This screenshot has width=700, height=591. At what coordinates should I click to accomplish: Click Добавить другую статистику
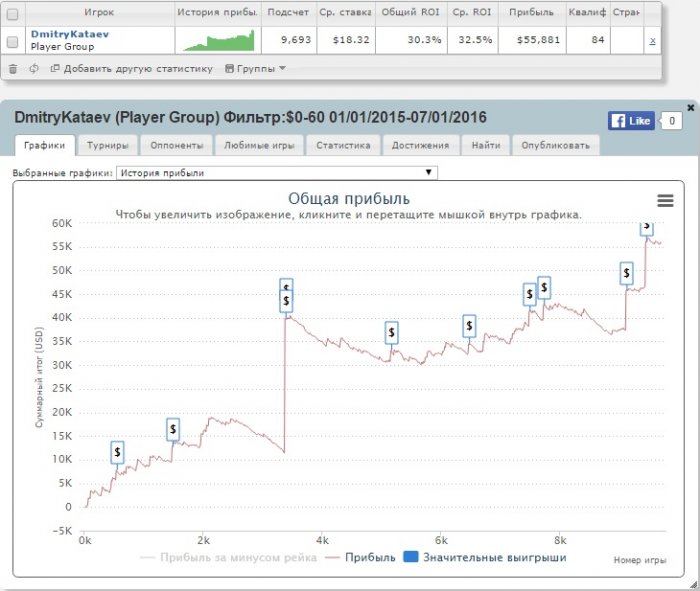tap(132, 69)
